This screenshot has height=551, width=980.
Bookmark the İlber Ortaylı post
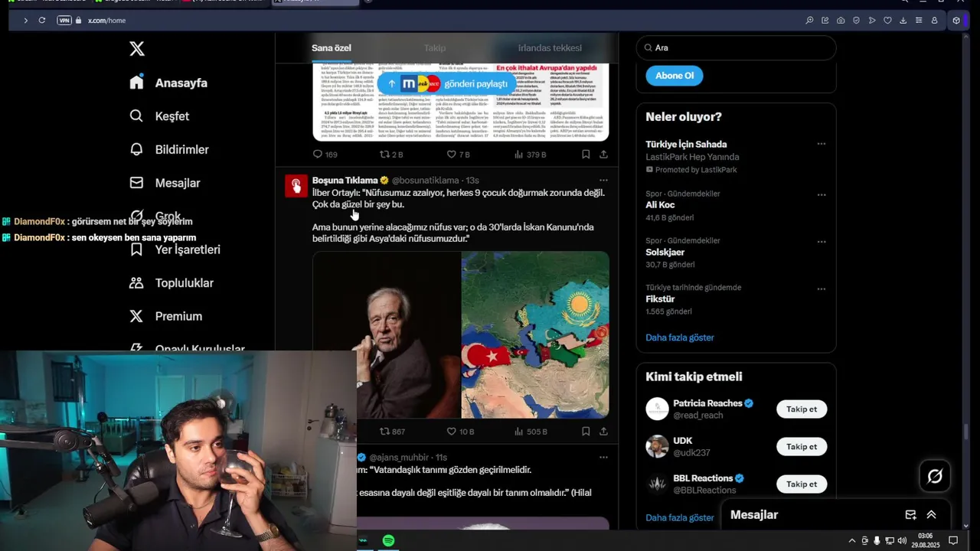(586, 432)
